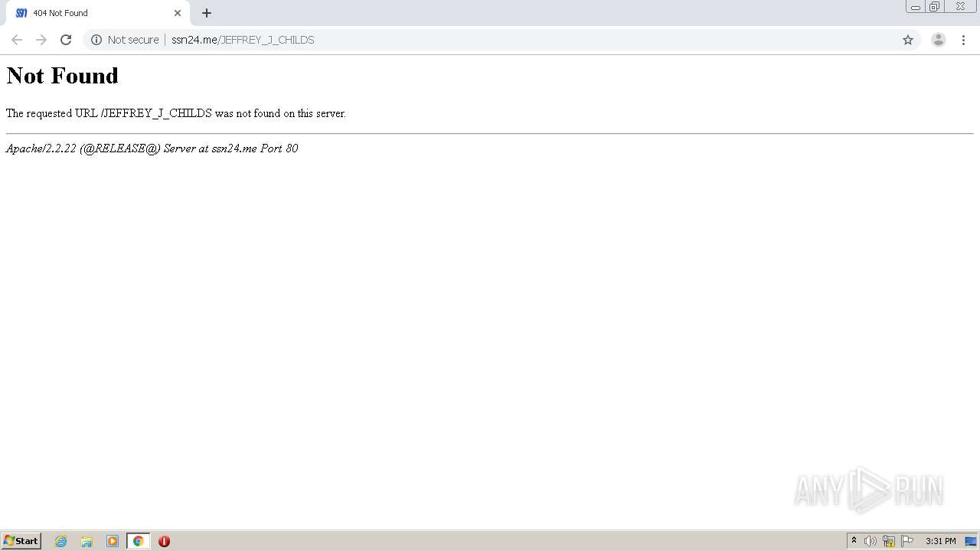Image resolution: width=980 pixels, height=551 pixels.
Task: Select the 404 Not Found tab
Action: 99,13
